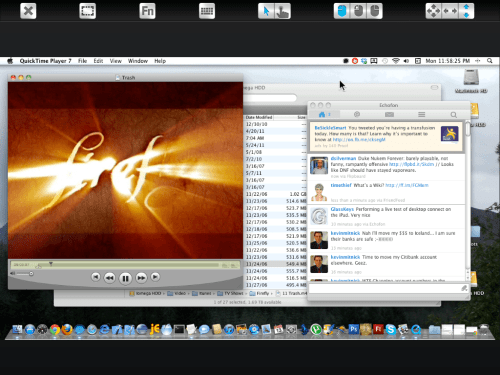This screenshot has width=500, height=375.
Task: Open the Echofon lists tab
Action: (x=422, y=115)
